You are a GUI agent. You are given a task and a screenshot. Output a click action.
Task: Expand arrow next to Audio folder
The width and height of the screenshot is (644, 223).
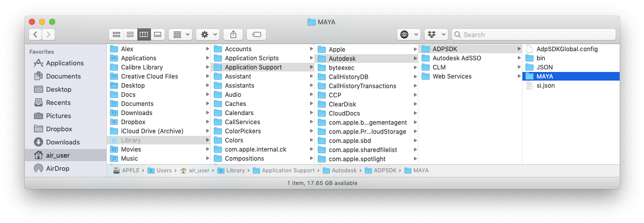click(311, 95)
